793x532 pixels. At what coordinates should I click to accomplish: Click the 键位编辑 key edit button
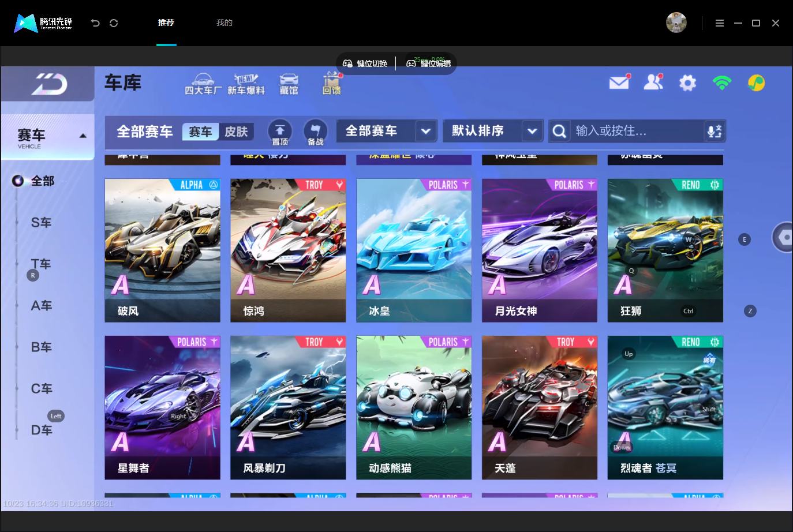pyautogui.click(x=429, y=63)
